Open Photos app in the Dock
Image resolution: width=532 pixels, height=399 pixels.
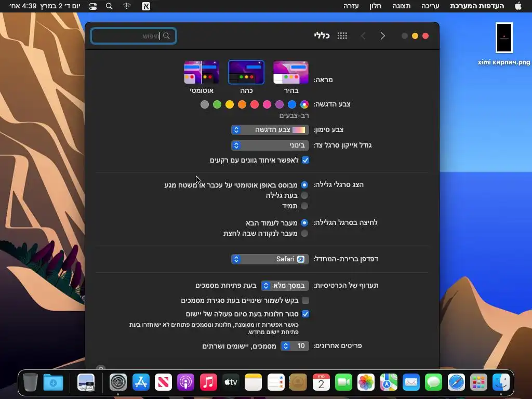[x=366, y=382]
